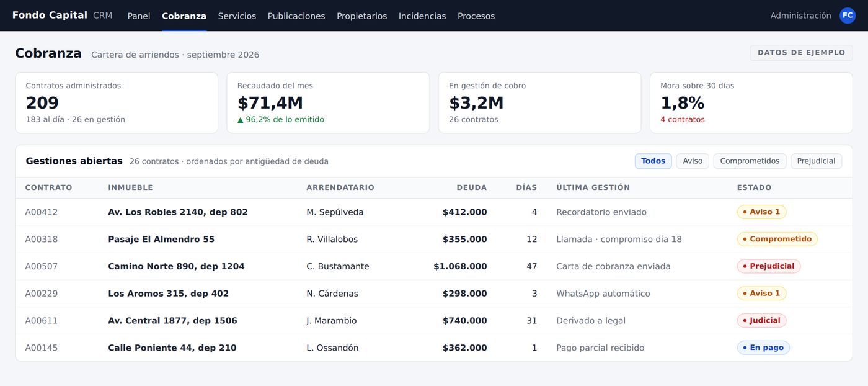Screen dimensions: 868x386
Task: Select contract A00412
Action: pos(42,212)
